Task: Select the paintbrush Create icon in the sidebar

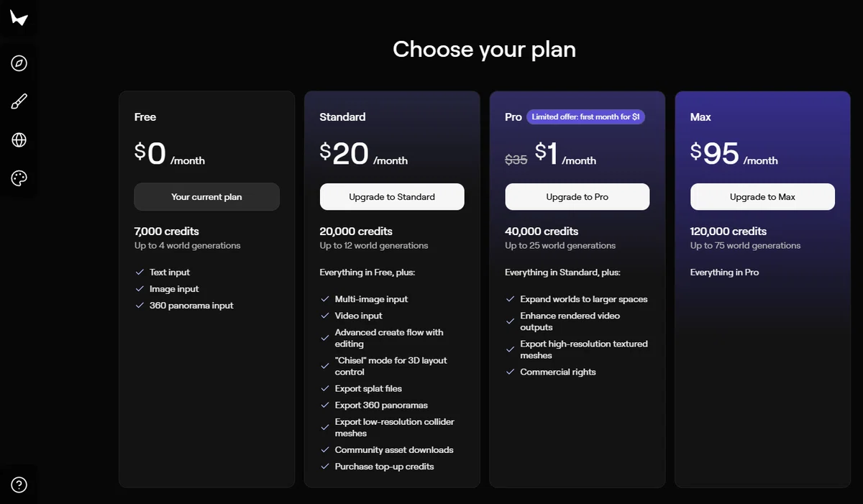Action: pos(19,101)
